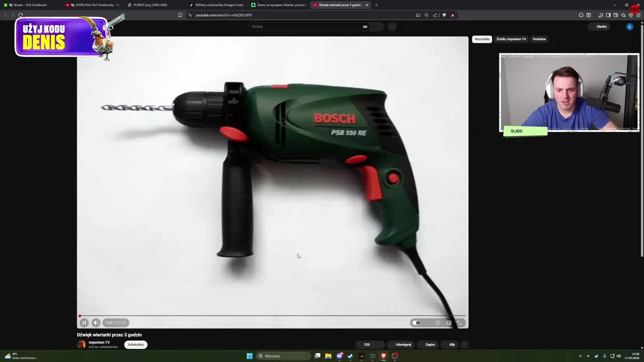This screenshot has height=362, width=644.
Task: Switch to theater mode in player
Action: 449,323
